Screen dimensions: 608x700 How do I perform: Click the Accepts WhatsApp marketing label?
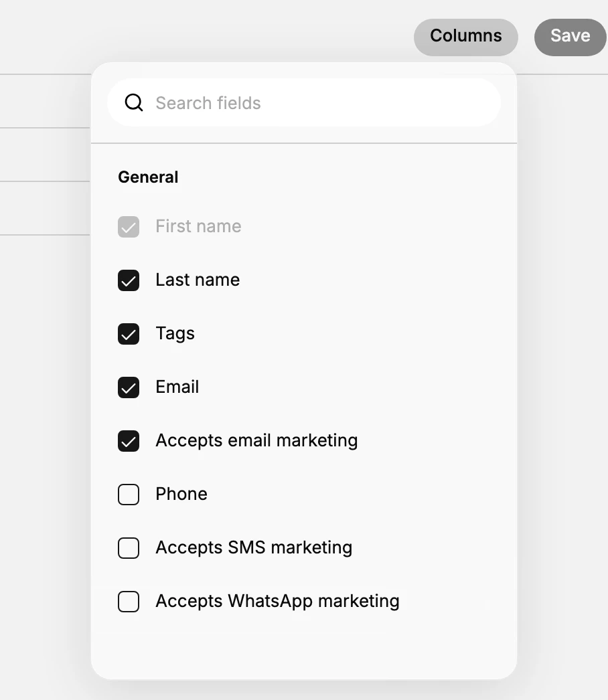click(x=277, y=602)
